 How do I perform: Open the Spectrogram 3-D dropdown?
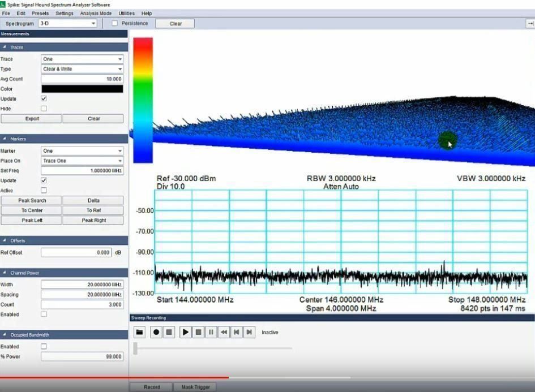click(x=67, y=24)
